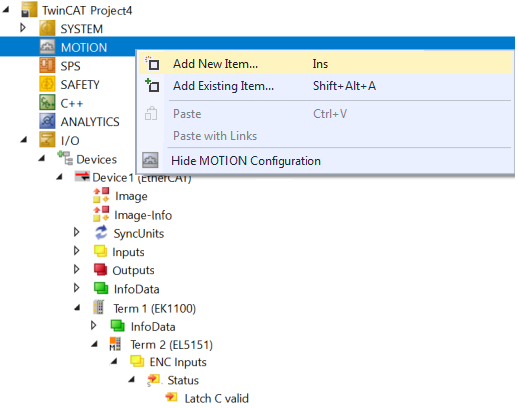518x408 pixels.
Task: Select the Term 1 (EK1100) label
Action: tap(154, 308)
